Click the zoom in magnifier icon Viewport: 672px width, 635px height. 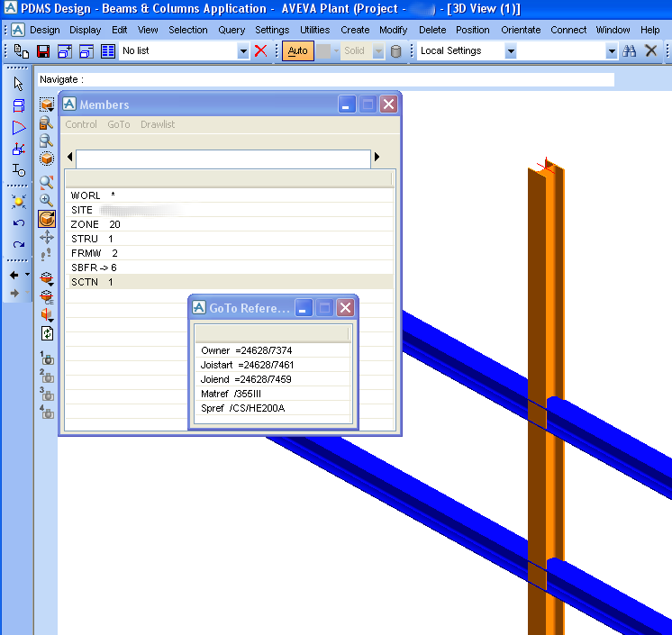point(47,200)
